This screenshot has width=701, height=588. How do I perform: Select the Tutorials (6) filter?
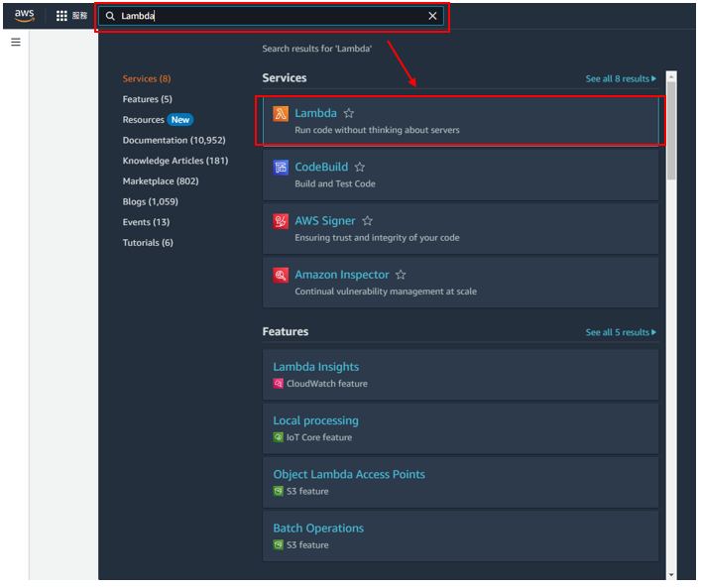point(148,243)
